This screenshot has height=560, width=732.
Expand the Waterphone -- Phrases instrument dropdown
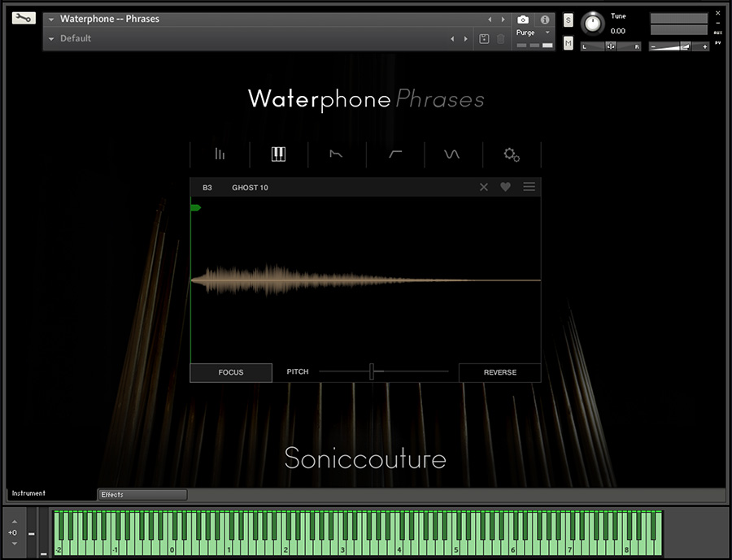[x=51, y=20]
